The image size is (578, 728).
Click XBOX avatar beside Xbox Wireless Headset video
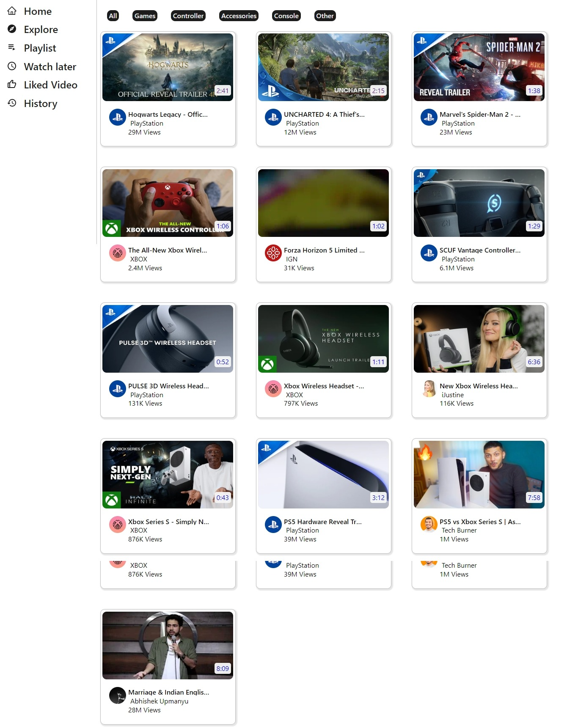click(x=273, y=389)
